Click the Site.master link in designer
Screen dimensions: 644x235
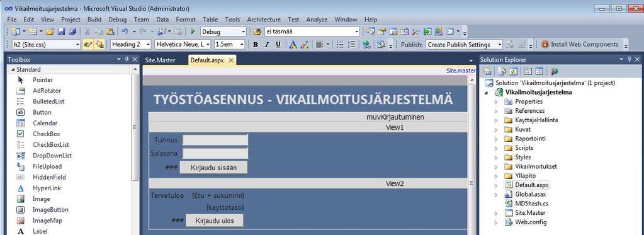(461, 71)
